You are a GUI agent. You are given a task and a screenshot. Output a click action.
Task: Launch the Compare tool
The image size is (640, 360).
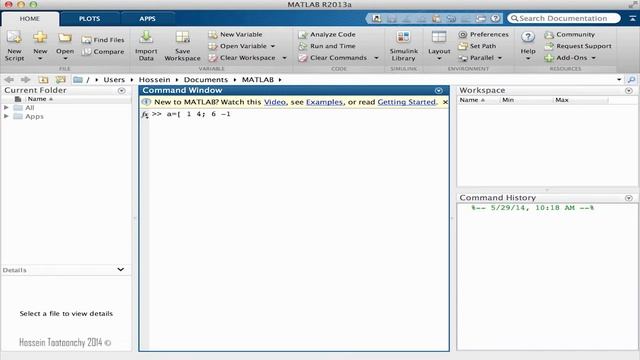coord(103,51)
